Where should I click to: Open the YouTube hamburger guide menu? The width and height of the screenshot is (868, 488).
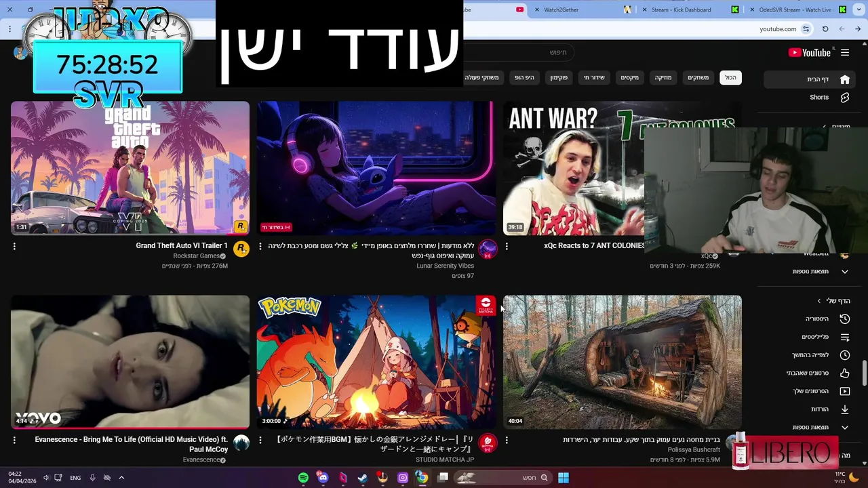[x=845, y=53]
